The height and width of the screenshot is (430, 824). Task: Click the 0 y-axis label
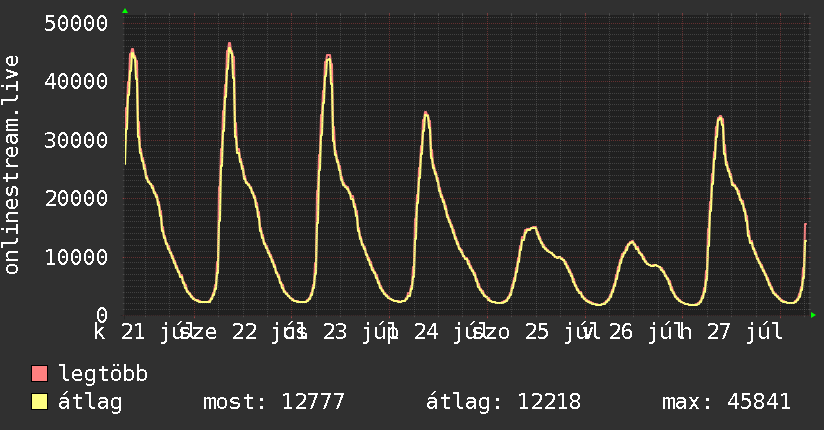[102, 315]
